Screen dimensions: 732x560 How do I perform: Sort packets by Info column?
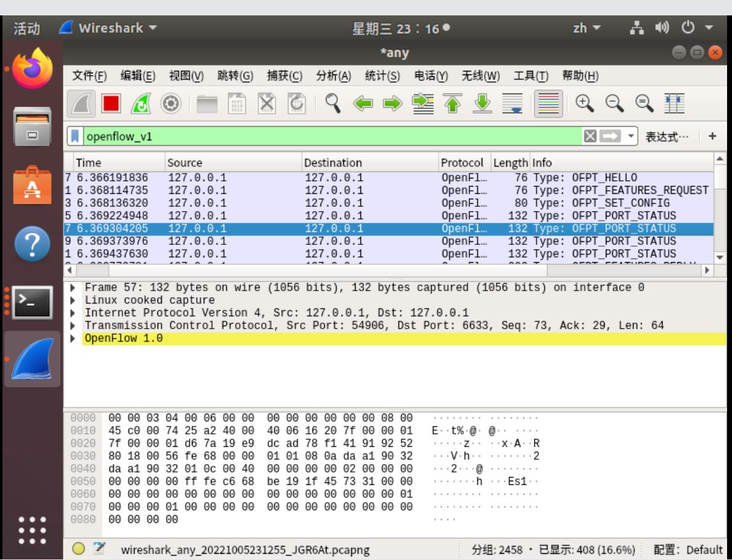(x=622, y=162)
